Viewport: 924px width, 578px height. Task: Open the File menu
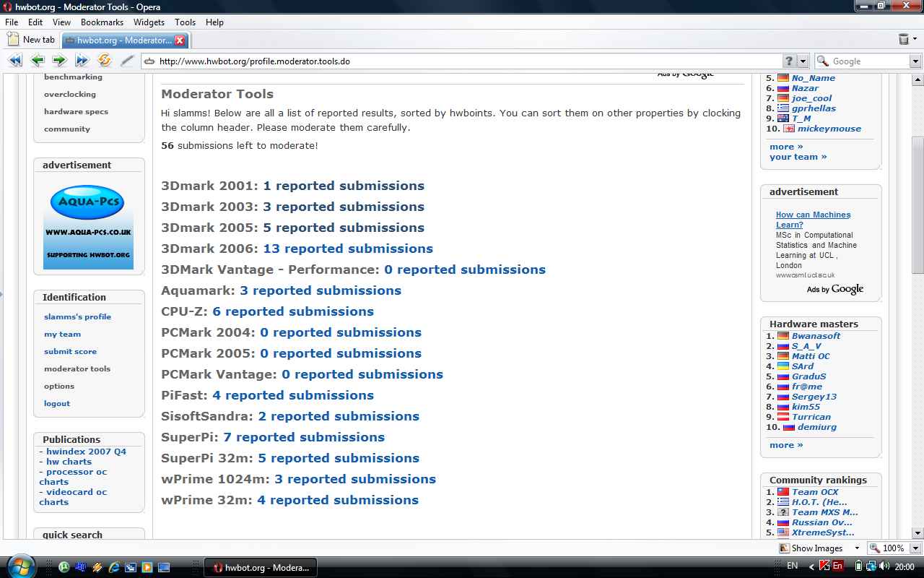pos(12,22)
